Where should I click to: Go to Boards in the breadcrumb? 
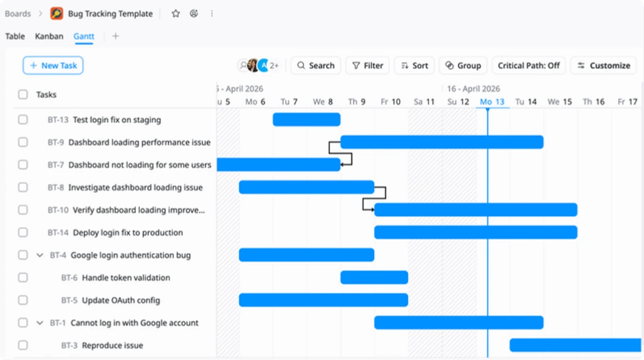(x=18, y=14)
